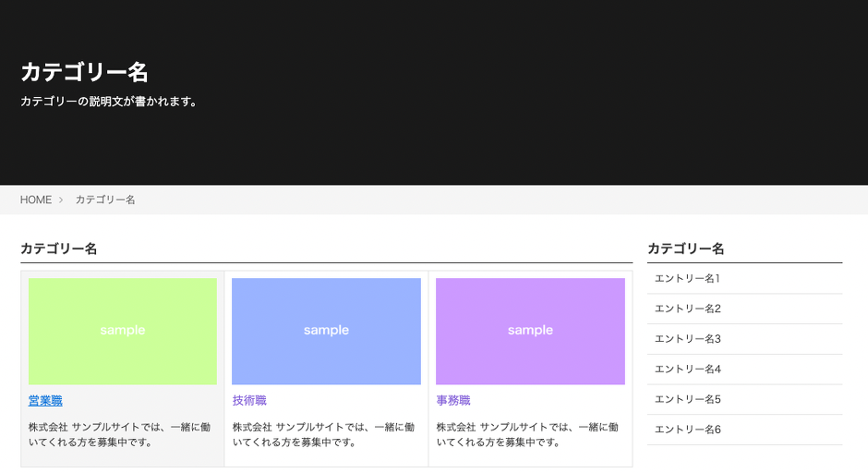
Task: Open the 事務職 job link
Action: pyautogui.click(x=453, y=401)
